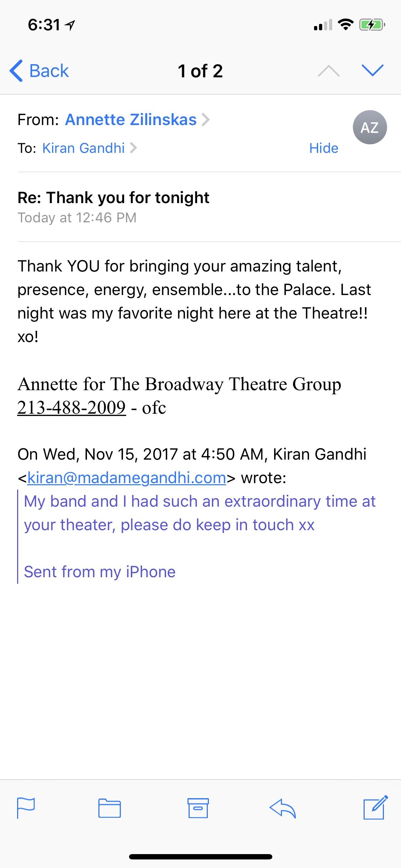The width and height of the screenshot is (401, 868).
Task: Tap the quoted 'Sent from my iPhone' text
Action: tap(100, 572)
